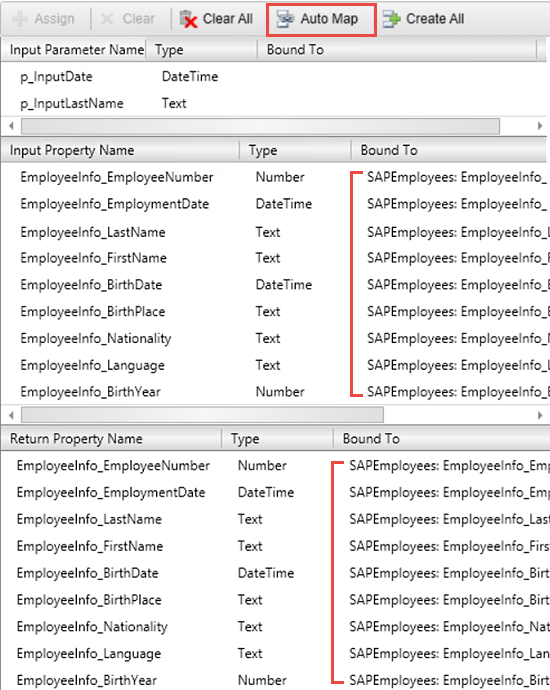The image size is (550, 690).
Task: Click the Auto Map button label
Action: coord(329,18)
